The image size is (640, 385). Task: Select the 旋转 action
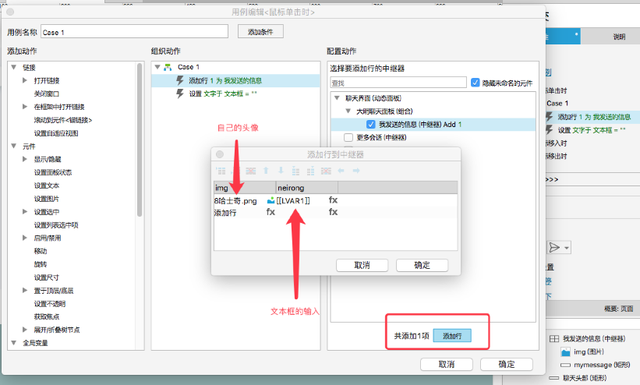click(x=40, y=264)
